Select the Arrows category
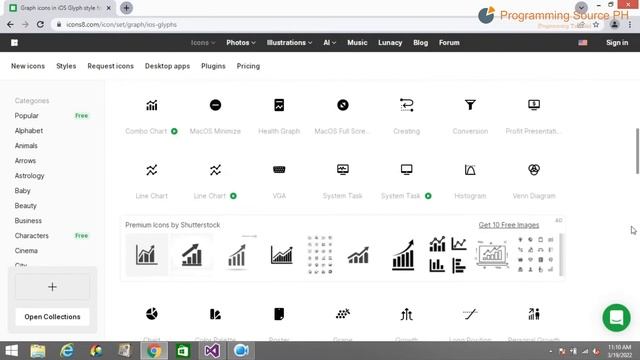Image resolution: width=640 pixels, height=360 pixels. coord(25,161)
